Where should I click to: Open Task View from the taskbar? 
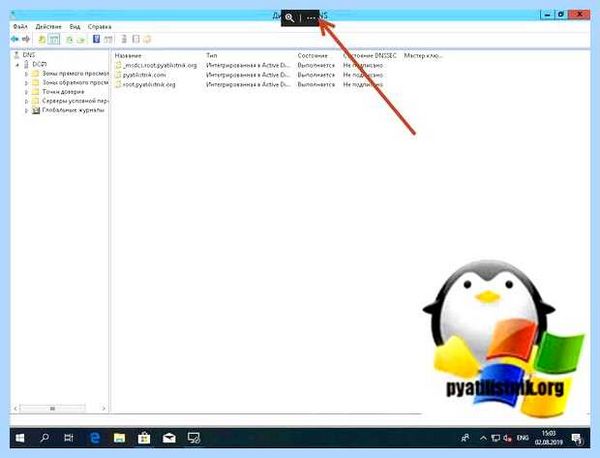click(68, 438)
